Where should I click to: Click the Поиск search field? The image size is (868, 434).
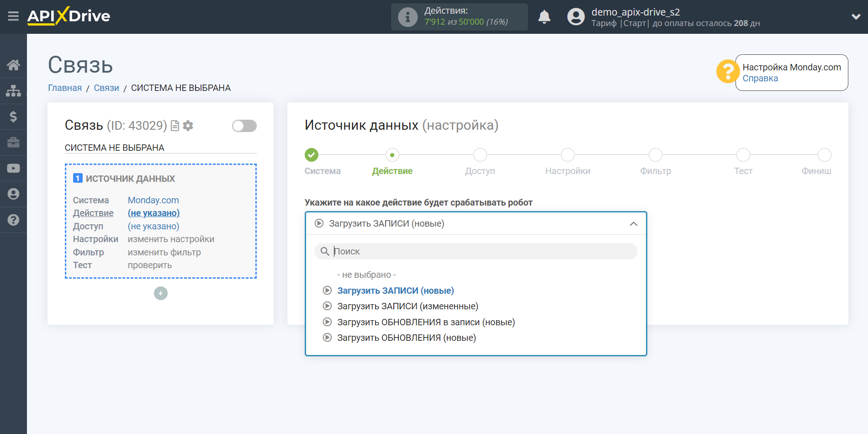click(x=476, y=251)
